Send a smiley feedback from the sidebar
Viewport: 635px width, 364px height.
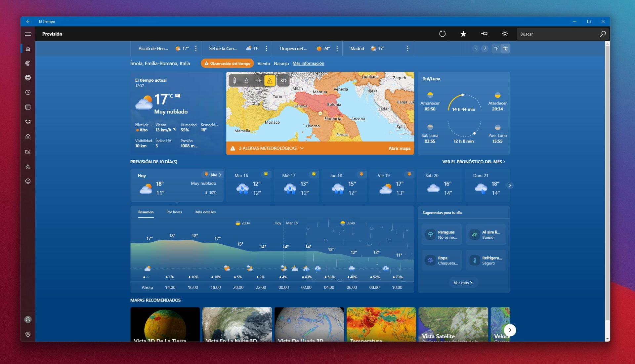point(28,181)
